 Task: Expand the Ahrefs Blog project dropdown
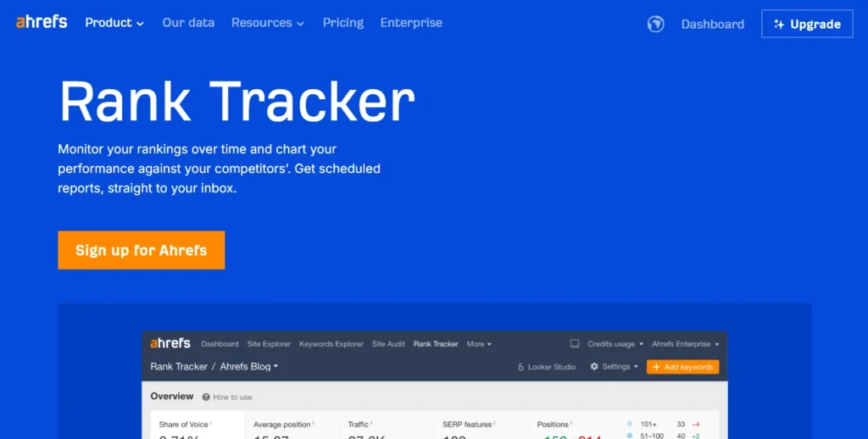coord(248,366)
